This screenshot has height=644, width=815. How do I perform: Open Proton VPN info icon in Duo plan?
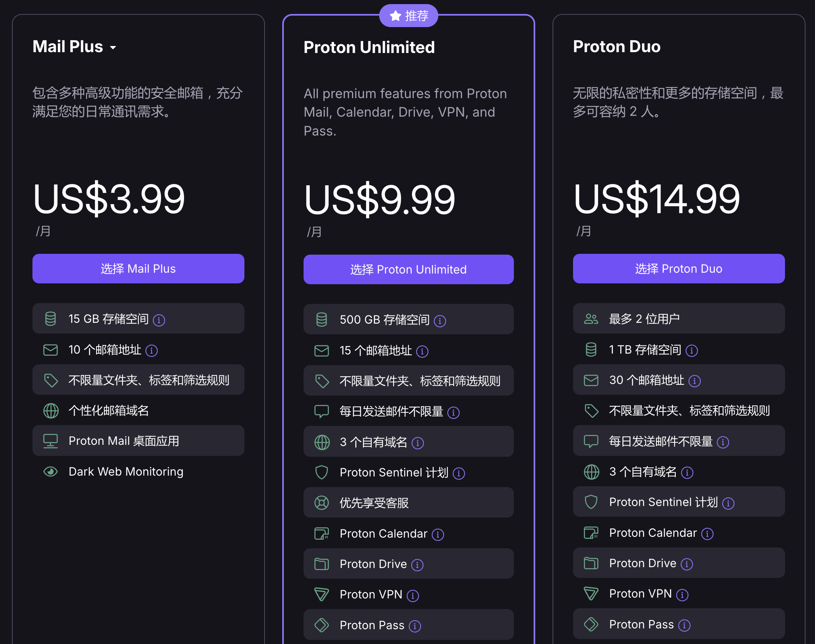click(682, 595)
